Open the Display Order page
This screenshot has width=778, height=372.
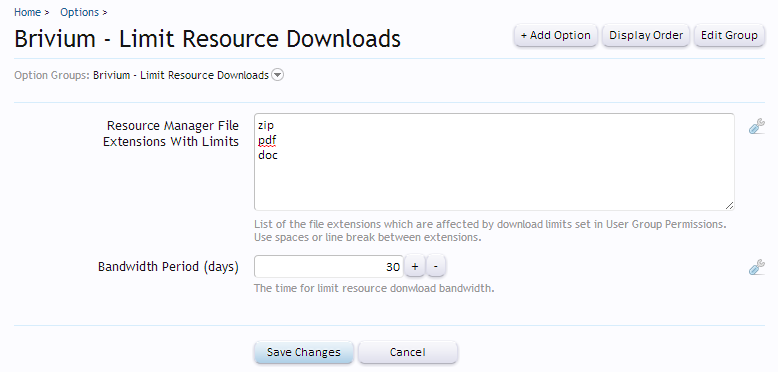click(x=646, y=35)
